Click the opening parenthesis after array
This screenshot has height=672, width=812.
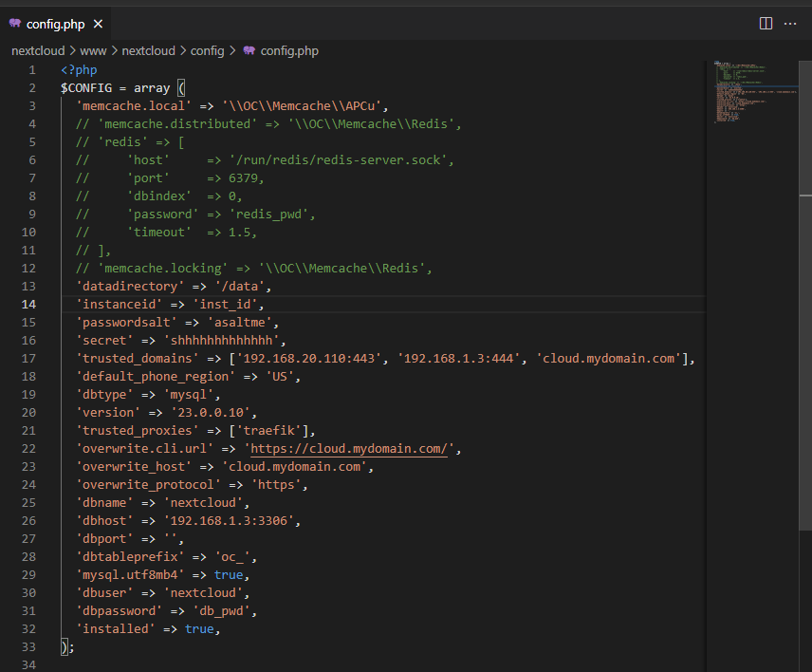[x=181, y=88]
